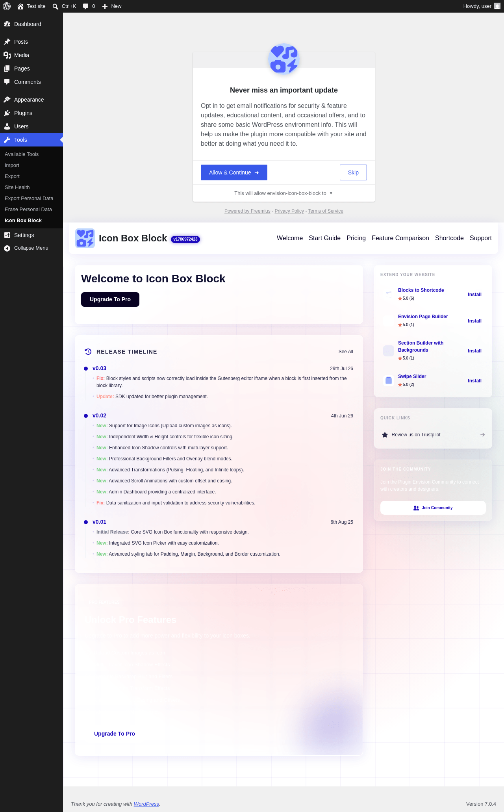Click the Plugins plug icon
504x812 pixels.
click(7, 113)
